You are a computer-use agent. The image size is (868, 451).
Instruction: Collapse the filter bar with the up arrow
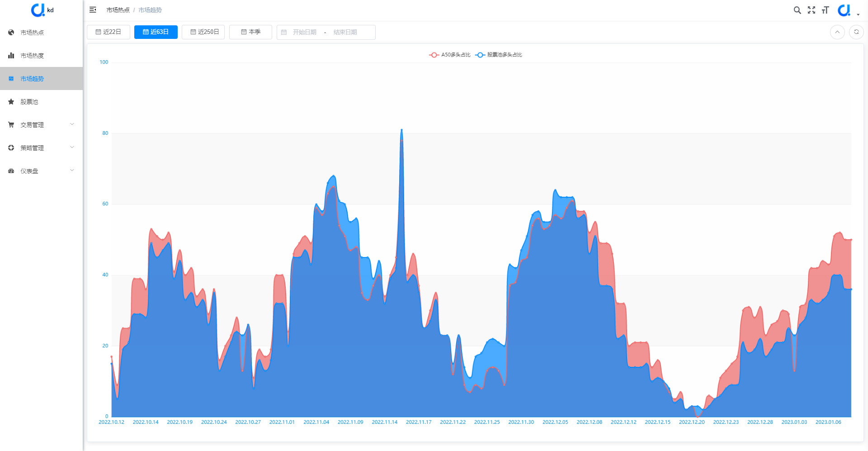click(837, 32)
